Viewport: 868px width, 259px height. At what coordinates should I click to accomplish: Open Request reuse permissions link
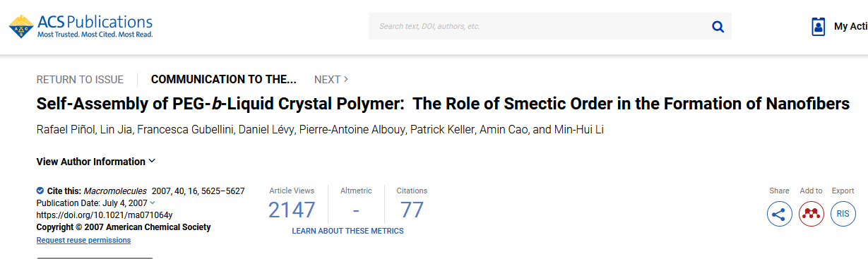(x=83, y=240)
